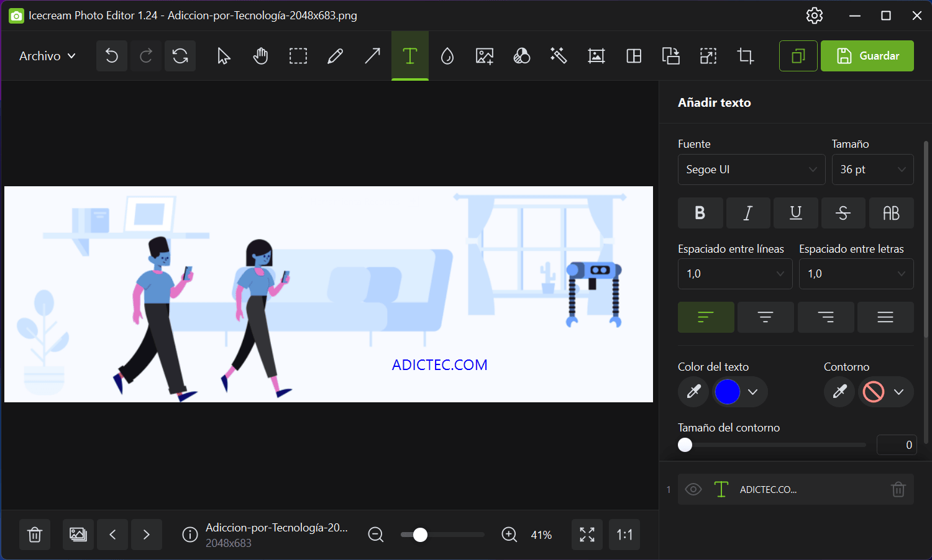Select the pencil draw tool
The height and width of the screenshot is (560, 932).
pyautogui.click(x=335, y=56)
